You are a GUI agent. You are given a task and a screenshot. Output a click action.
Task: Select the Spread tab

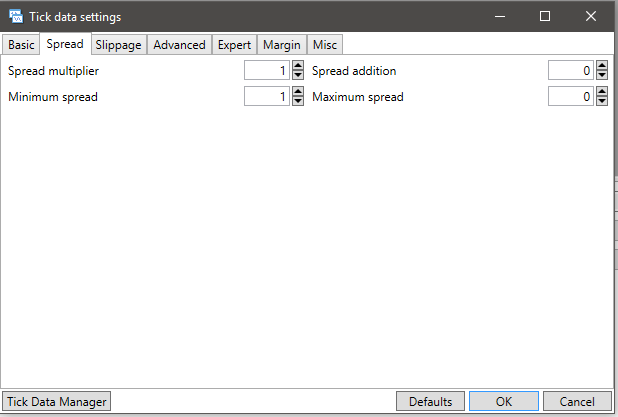[x=65, y=44]
